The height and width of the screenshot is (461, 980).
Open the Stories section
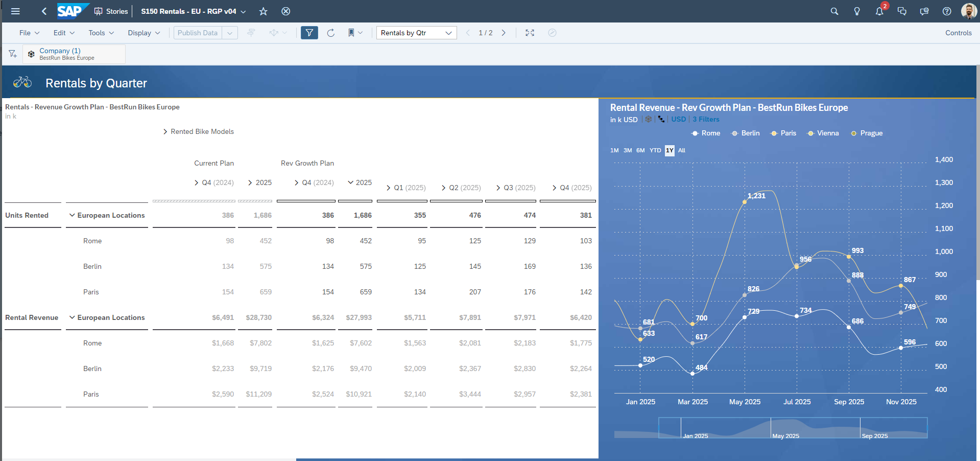111,11
